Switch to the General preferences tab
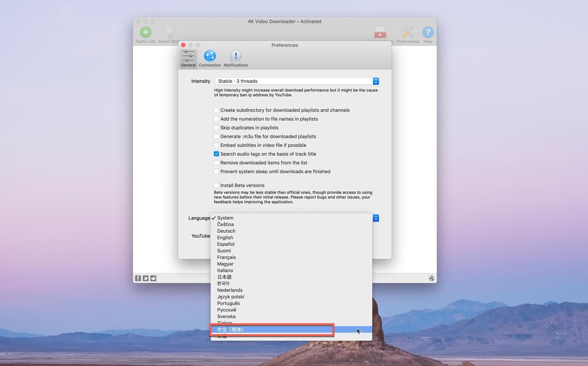 [x=188, y=58]
